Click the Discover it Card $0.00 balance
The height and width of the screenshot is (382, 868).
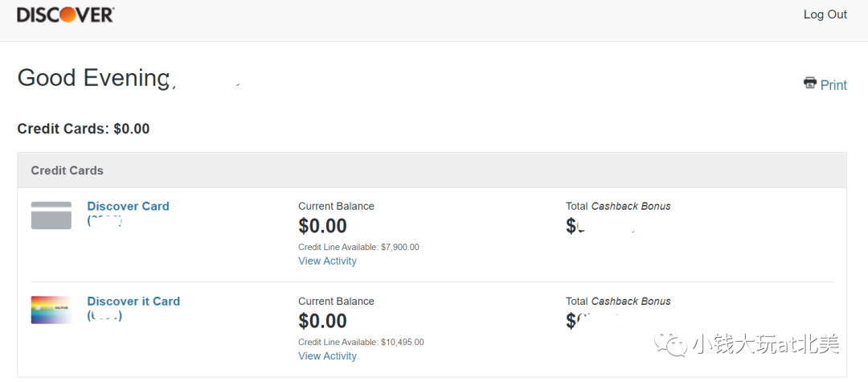click(x=323, y=321)
